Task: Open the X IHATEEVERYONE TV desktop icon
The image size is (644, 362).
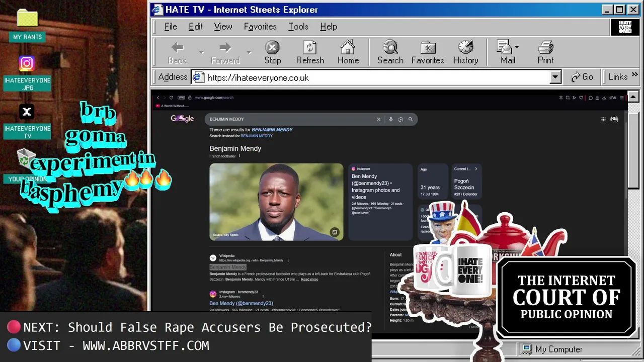Action: [x=27, y=112]
